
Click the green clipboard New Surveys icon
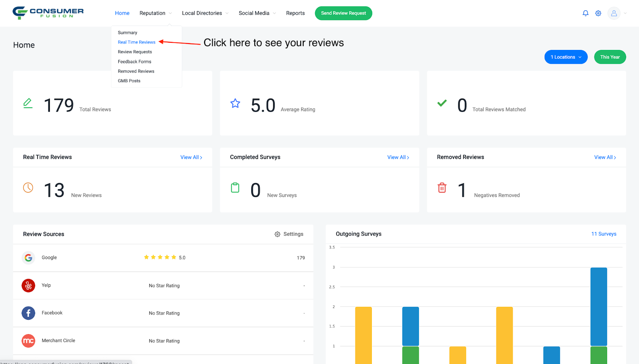235,187
